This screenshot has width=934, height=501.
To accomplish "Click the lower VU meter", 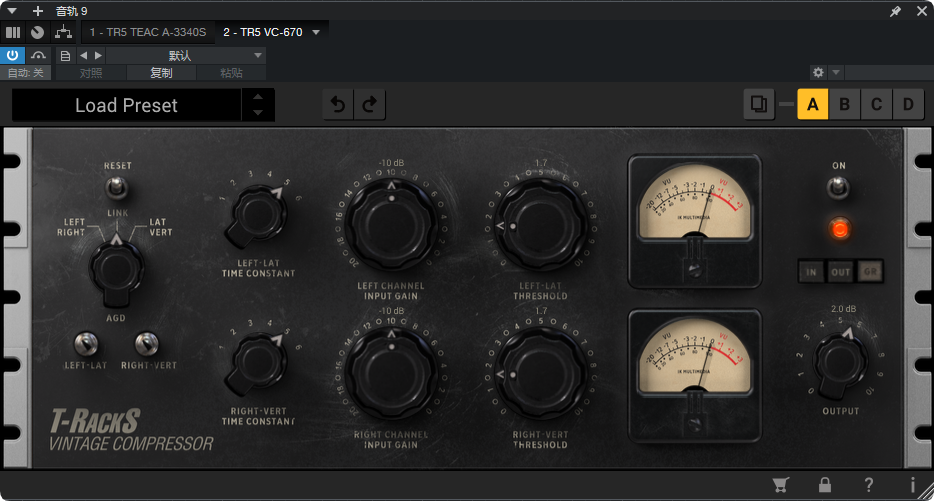I will pyautogui.click(x=695, y=375).
